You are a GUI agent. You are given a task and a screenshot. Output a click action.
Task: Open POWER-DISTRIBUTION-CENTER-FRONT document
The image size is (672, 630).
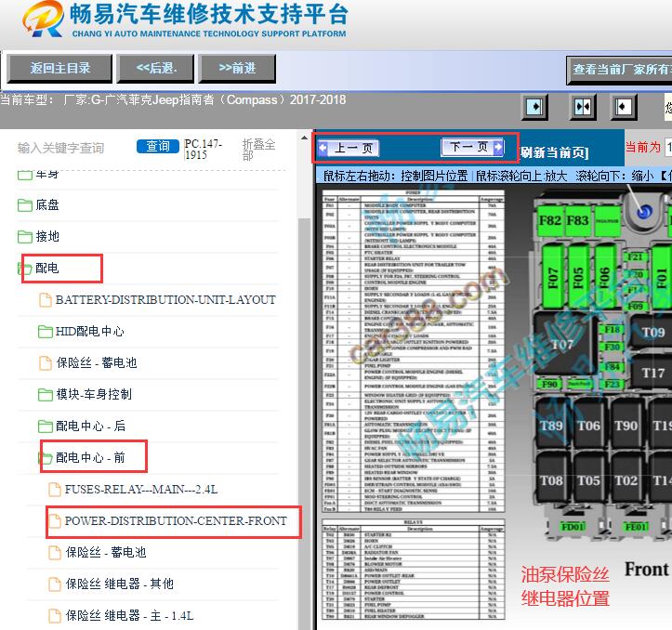pos(176,521)
